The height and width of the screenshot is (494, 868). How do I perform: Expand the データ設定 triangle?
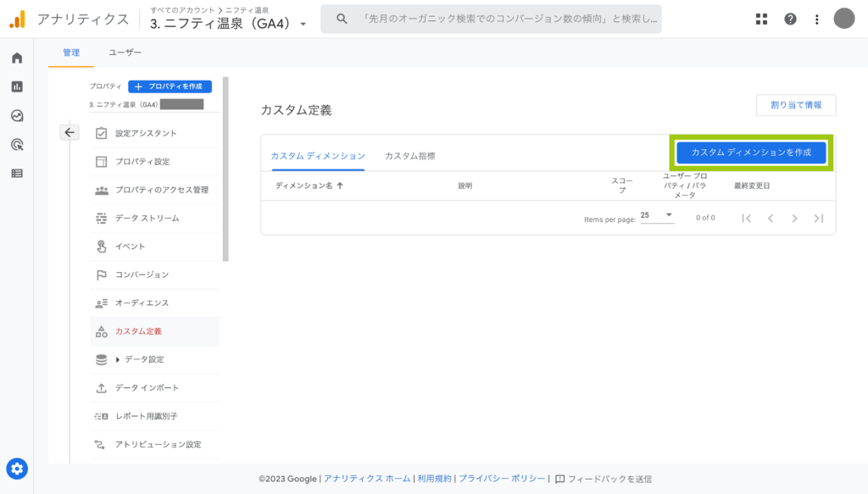(117, 359)
